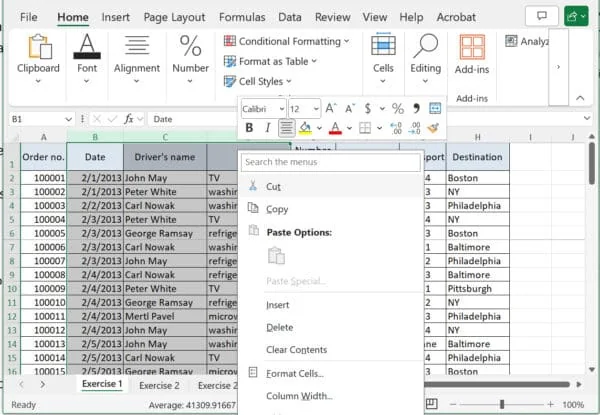Switch to the Data tab
This screenshot has width=600, height=415.
point(290,17)
